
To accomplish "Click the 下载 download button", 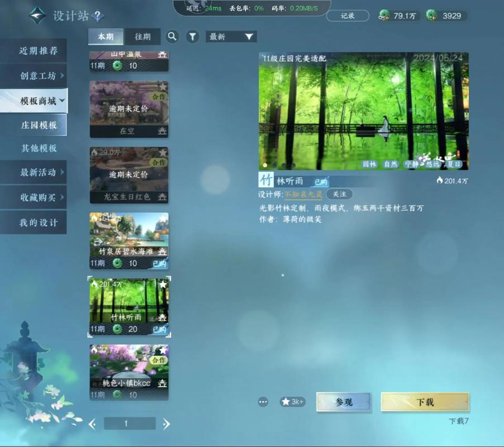I will 425,402.
